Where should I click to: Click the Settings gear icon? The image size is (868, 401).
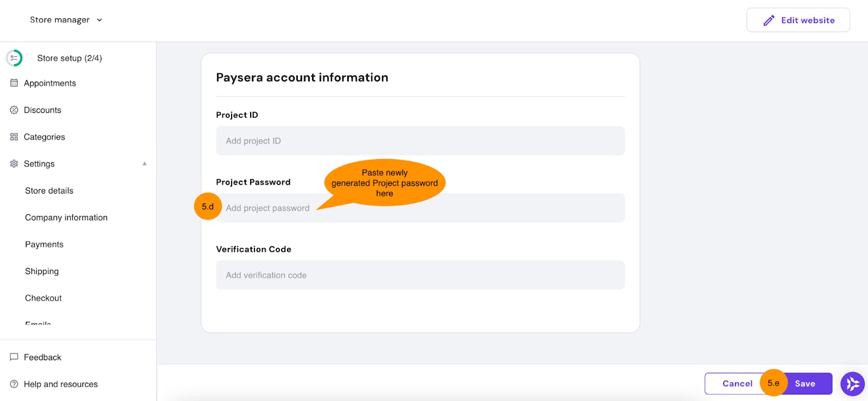[x=14, y=164]
